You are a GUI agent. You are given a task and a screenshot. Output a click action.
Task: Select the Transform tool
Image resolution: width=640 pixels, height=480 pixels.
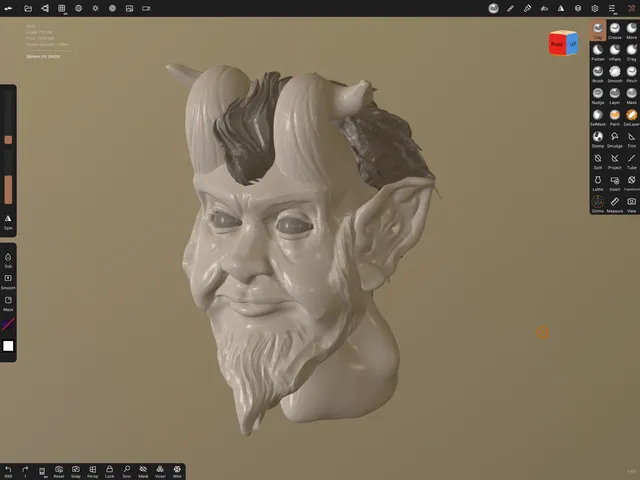[x=631, y=182]
